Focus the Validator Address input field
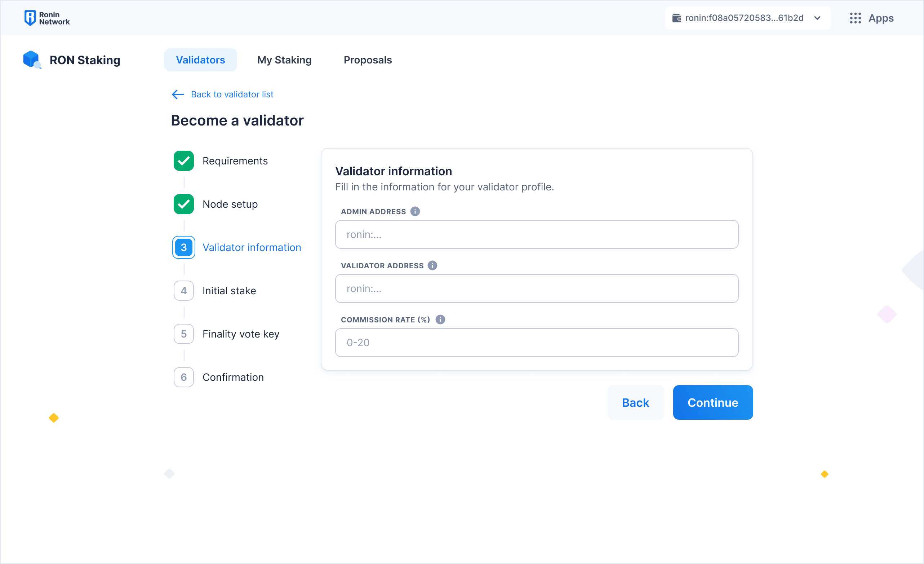Screen dimensions: 924x564 [537, 288]
